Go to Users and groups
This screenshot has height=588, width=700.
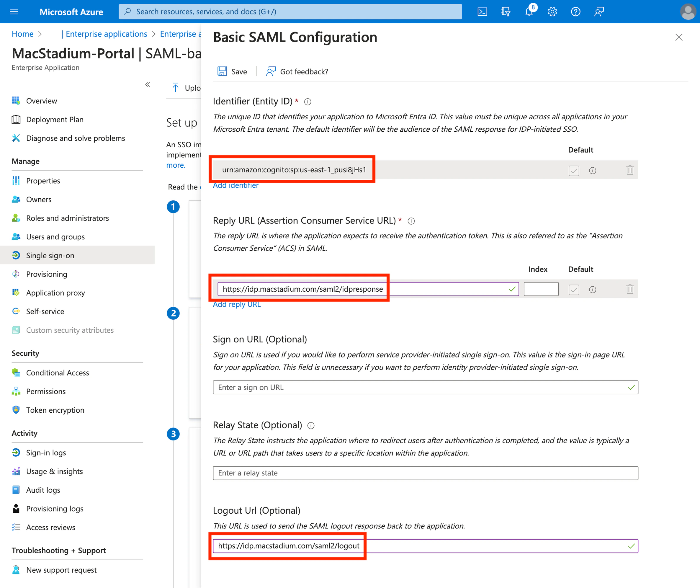pyautogui.click(x=55, y=237)
